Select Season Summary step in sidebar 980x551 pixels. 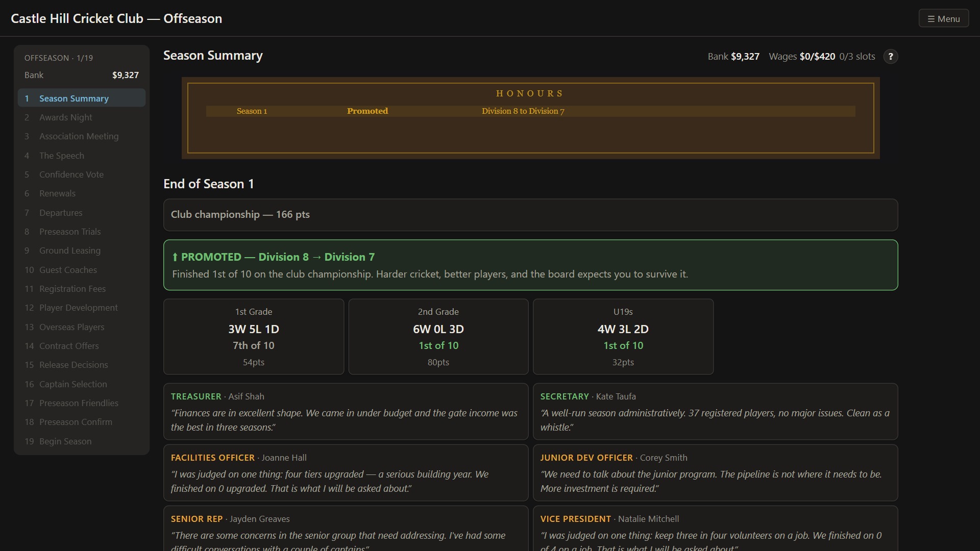(82, 98)
